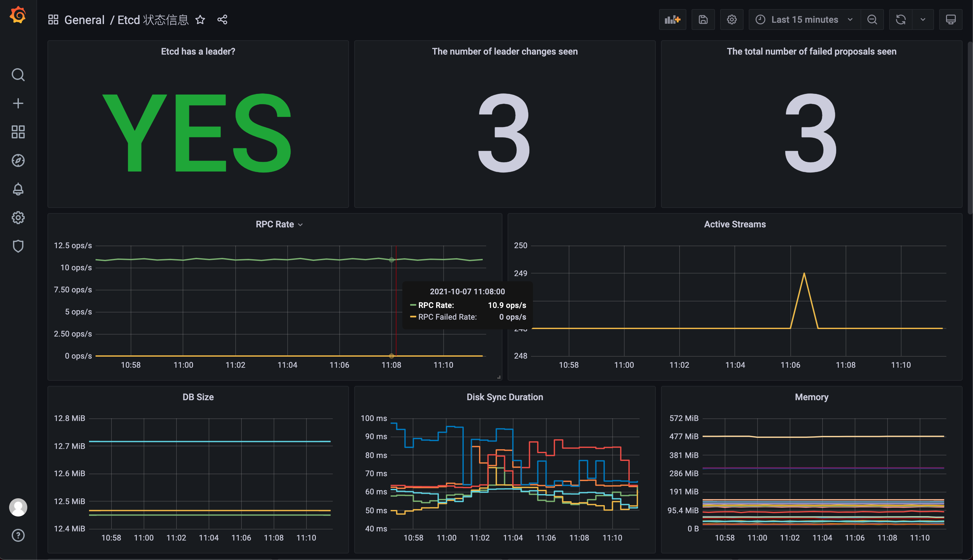
Task: Click the RPC Rate panel resize handle
Action: pos(499,377)
